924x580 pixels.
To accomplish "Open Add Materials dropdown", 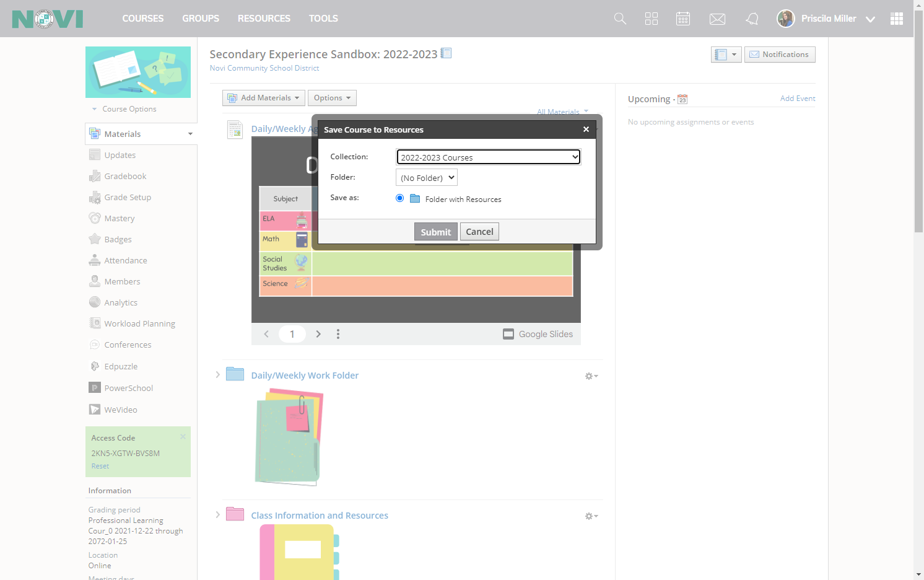I will point(264,98).
